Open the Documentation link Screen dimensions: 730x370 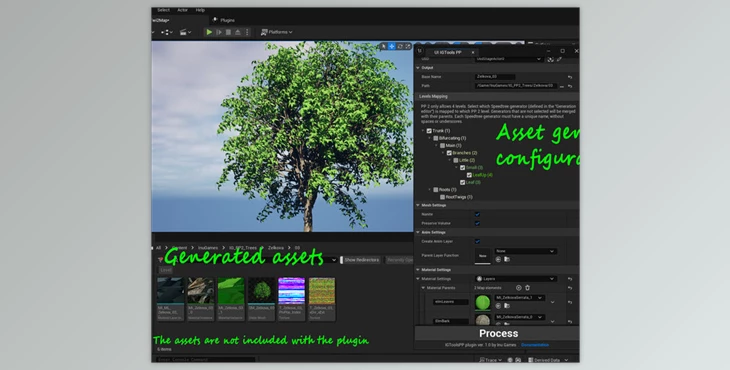[534, 345]
